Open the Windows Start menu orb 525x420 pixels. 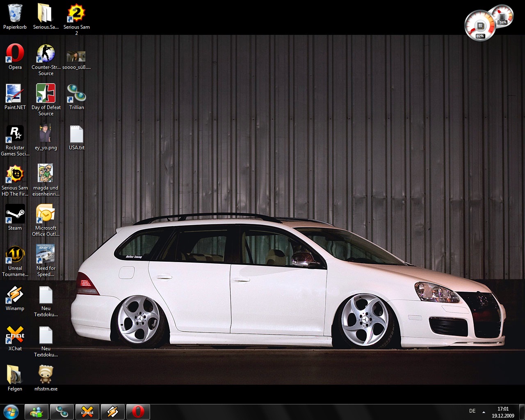[x=11, y=411]
